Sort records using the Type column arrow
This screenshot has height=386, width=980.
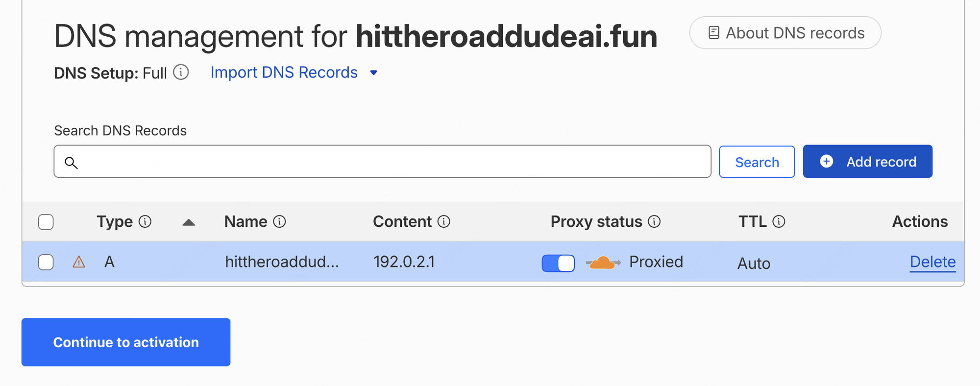(189, 222)
